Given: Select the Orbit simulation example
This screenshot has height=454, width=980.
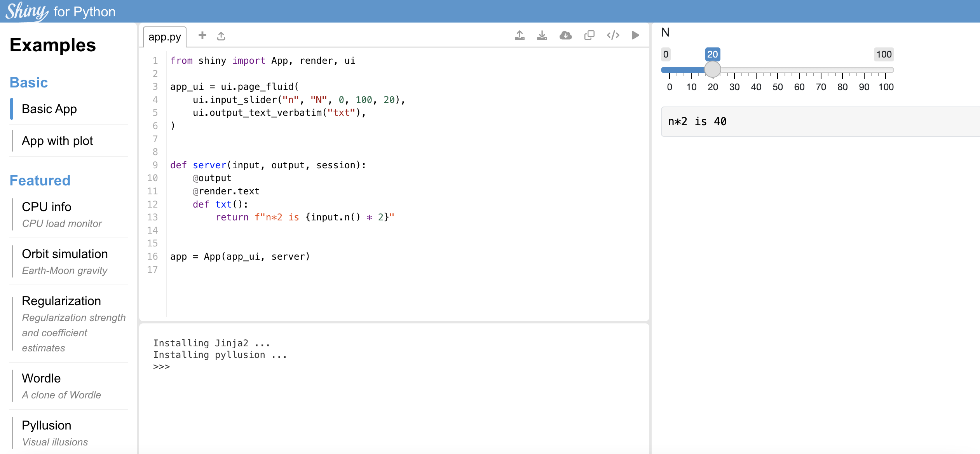Looking at the screenshot, I should 65,254.
